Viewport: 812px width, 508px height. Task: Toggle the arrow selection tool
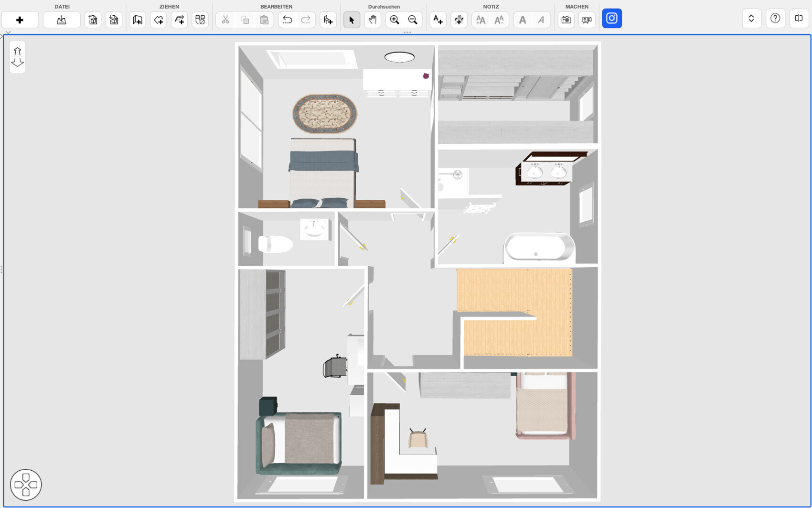pyautogui.click(x=352, y=20)
